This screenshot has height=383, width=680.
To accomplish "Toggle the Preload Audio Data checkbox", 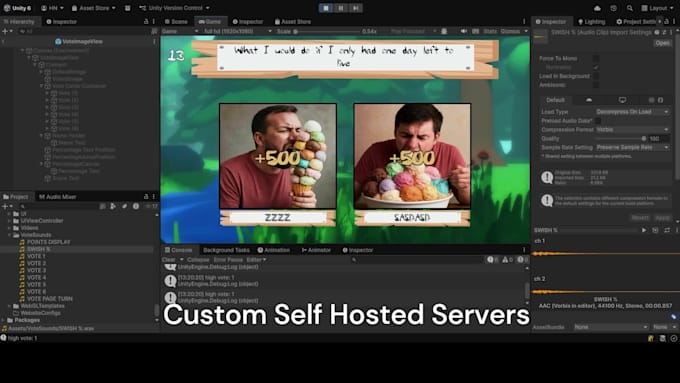I will coord(598,121).
